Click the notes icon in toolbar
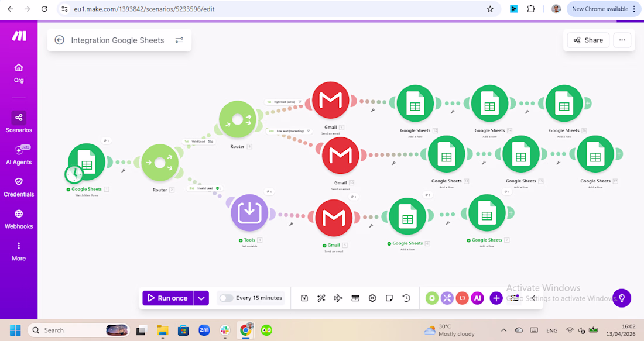The width and height of the screenshot is (644, 341). coord(389,298)
